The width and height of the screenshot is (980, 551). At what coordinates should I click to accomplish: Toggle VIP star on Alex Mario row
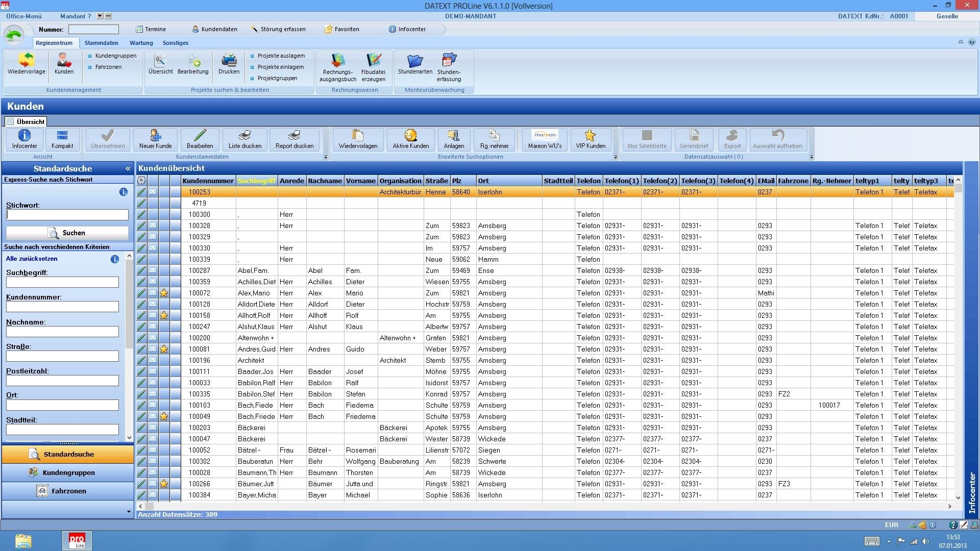tap(164, 293)
